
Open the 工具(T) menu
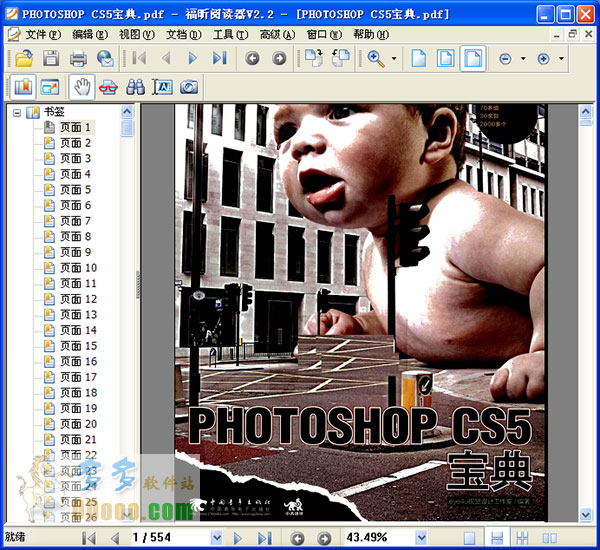(x=230, y=35)
